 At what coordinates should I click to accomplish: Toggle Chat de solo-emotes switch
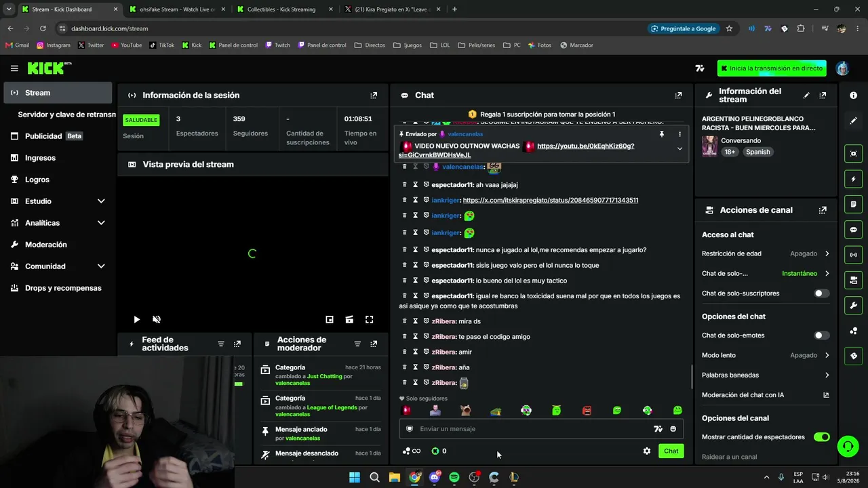[x=821, y=335]
